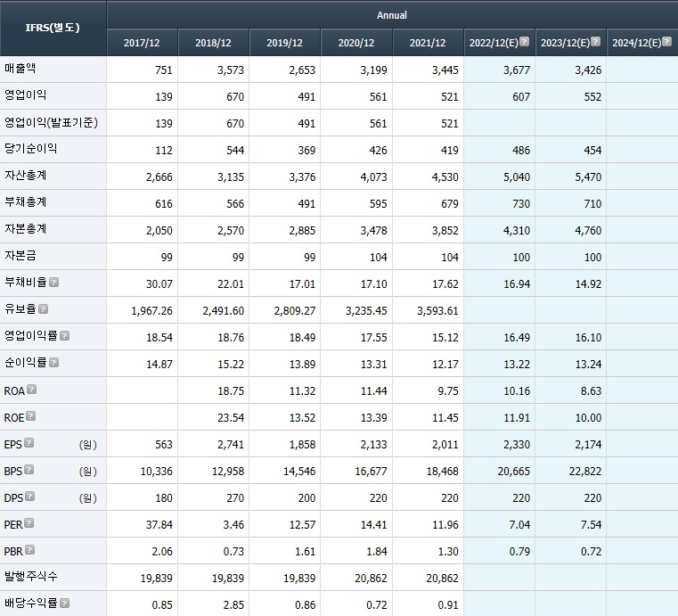The width and height of the screenshot is (678, 616).
Task: Select the 자본총계 row label
Action: click(25, 229)
